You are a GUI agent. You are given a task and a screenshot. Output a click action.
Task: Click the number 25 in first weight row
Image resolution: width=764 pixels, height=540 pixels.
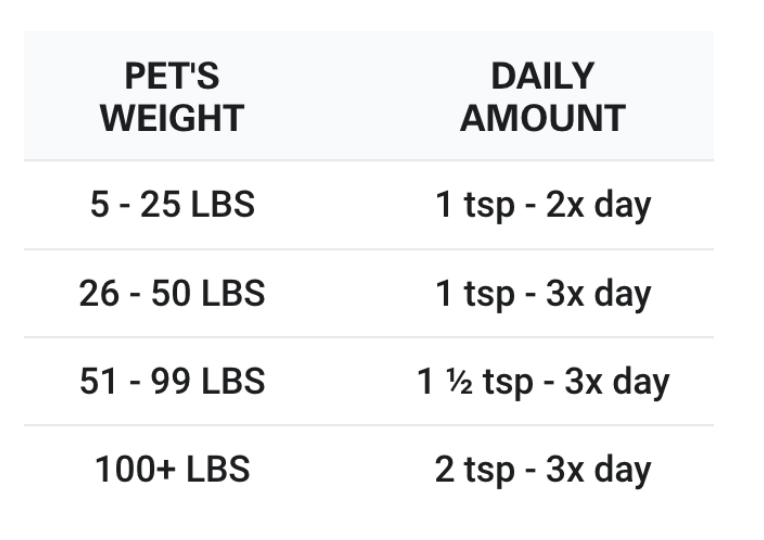coord(160,205)
